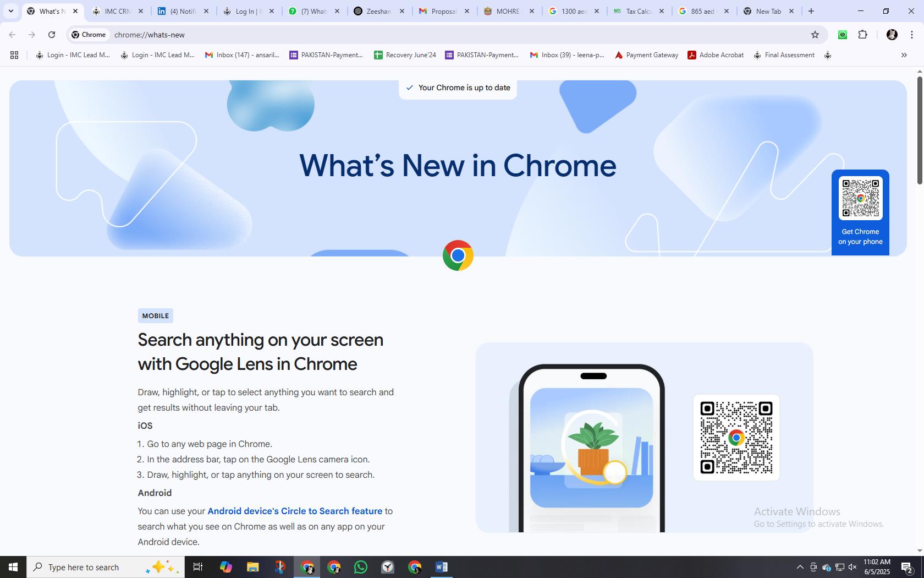Click the Chrome logo on the banner
The image size is (924, 578).
[x=458, y=255]
